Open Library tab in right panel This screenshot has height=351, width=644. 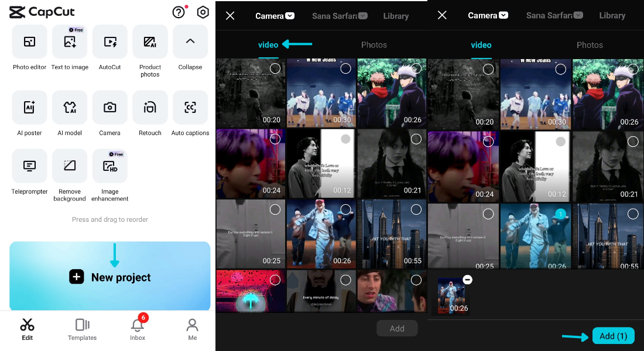[612, 16]
